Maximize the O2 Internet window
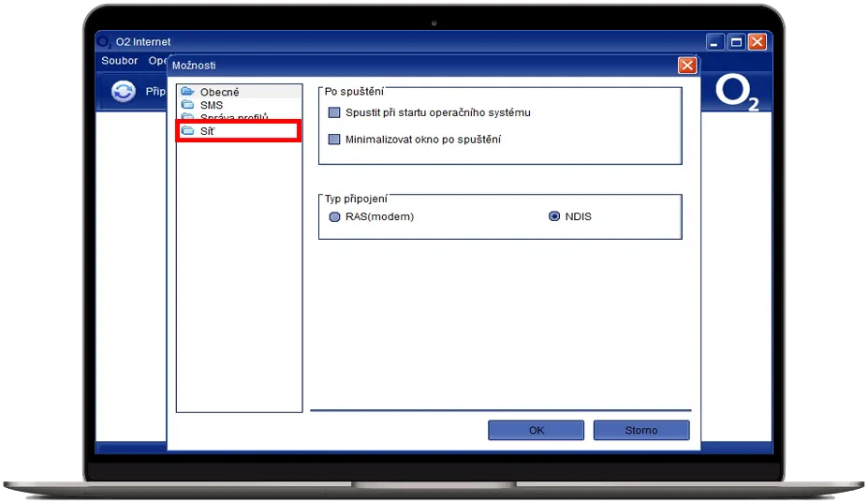The height and width of the screenshot is (503, 868). point(736,42)
